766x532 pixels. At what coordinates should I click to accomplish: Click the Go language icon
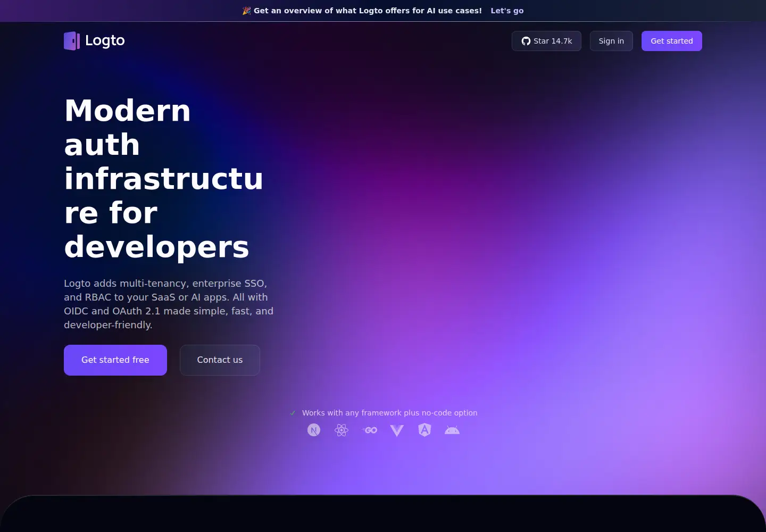(x=369, y=430)
